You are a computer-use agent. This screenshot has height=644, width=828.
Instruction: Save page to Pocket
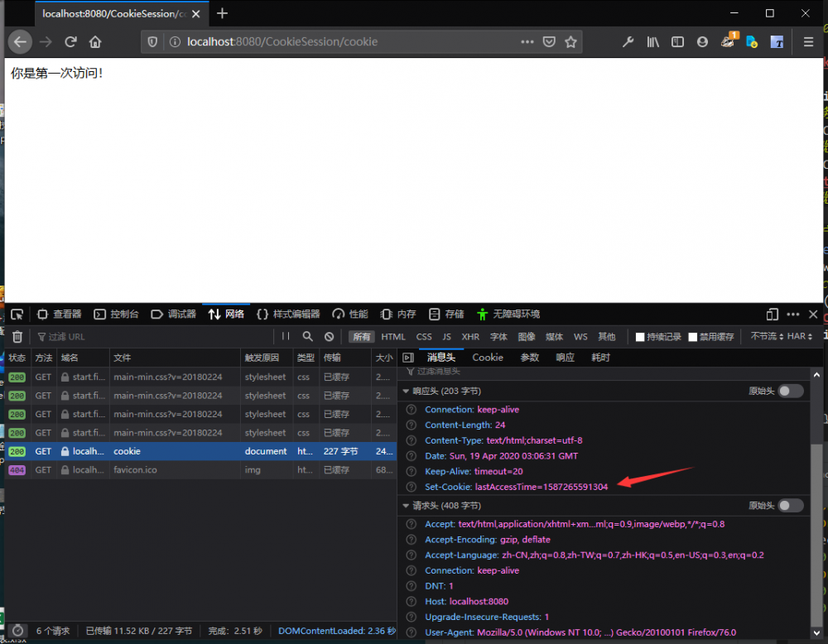pyautogui.click(x=549, y=41)
